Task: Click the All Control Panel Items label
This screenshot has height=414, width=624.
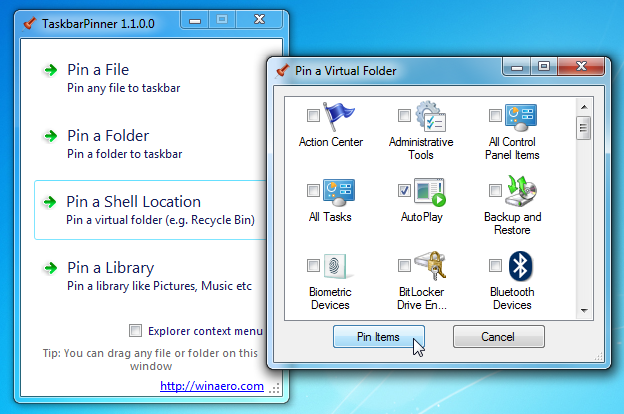Action: click(x=512, y=148)
